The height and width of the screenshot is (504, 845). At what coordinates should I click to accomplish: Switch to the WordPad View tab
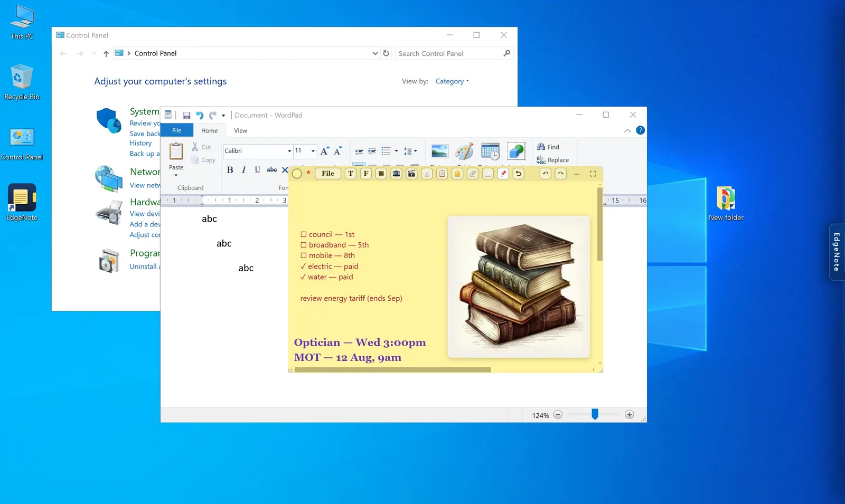tap(240, 131)
